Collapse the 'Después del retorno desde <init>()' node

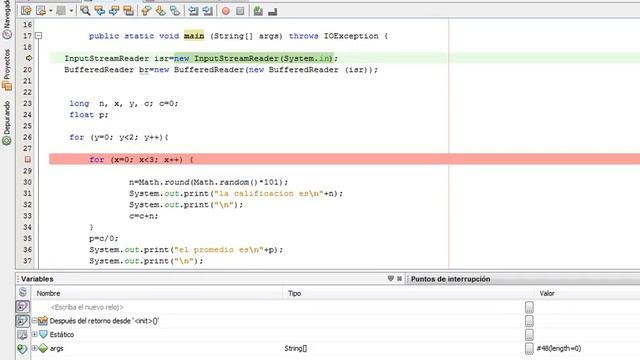pos(35,320)
